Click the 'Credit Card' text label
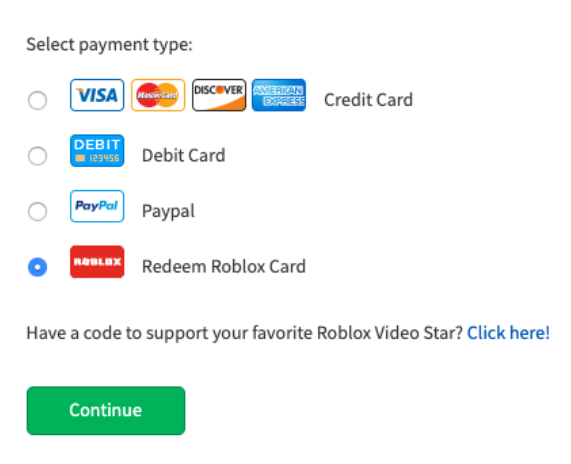This screenshot has height=464, width=571. pos(368,100)
